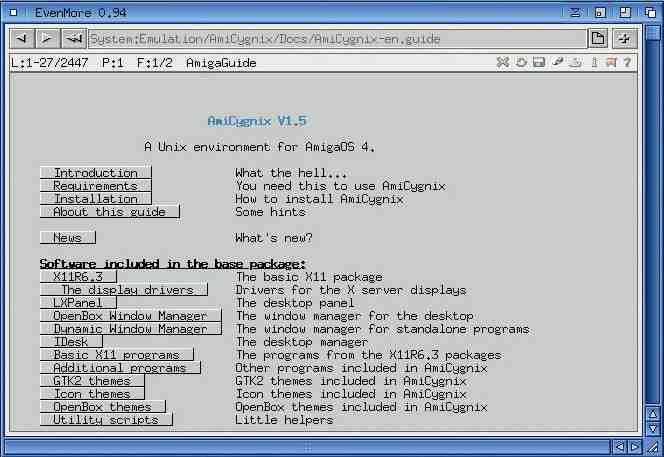
Task: Click the double-arrow rewind navigation button
Action: tap(74, 39)
